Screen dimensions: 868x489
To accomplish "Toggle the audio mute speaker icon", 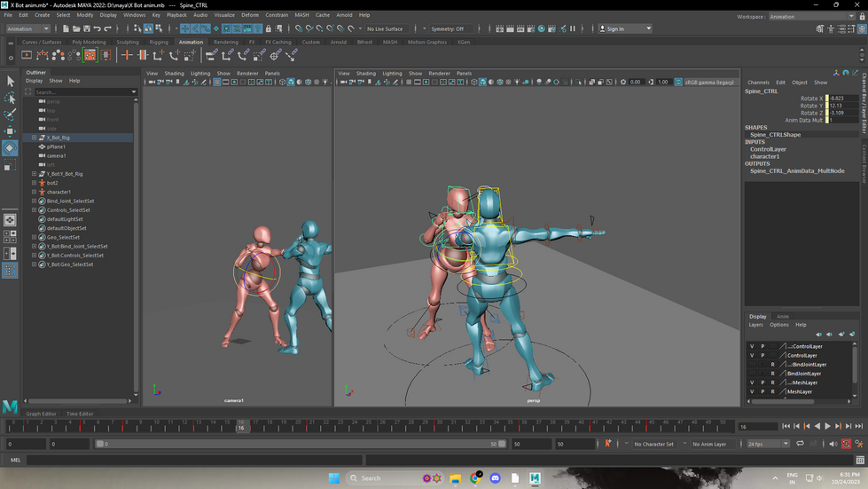I will click(833, 444).
